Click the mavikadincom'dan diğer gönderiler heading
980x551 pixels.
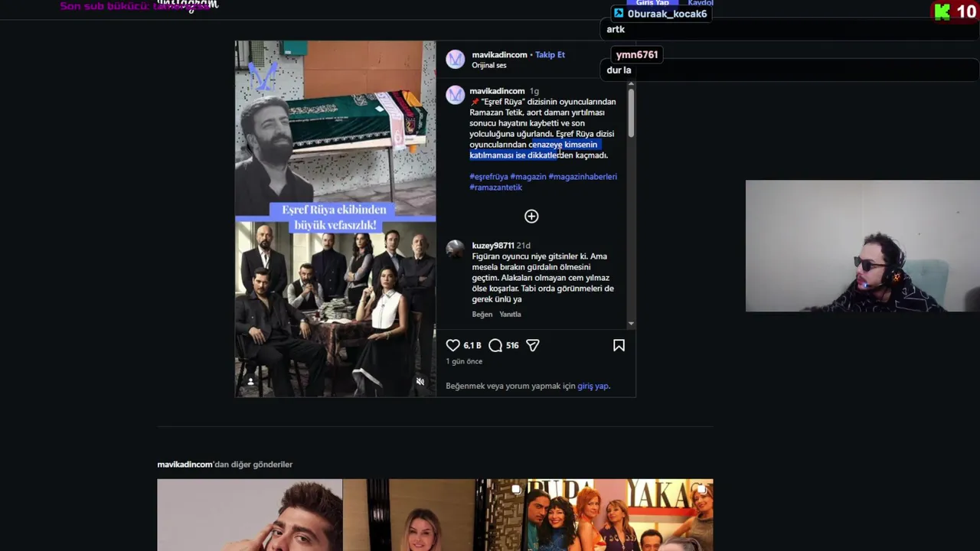(x=224, y=465)
